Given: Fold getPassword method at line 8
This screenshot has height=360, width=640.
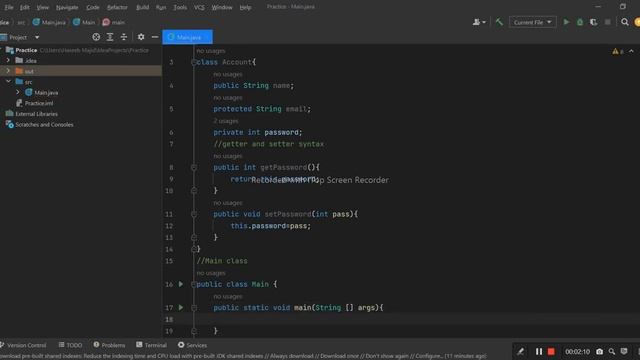Looking at the screenshot, I should (x=194, y=167).
